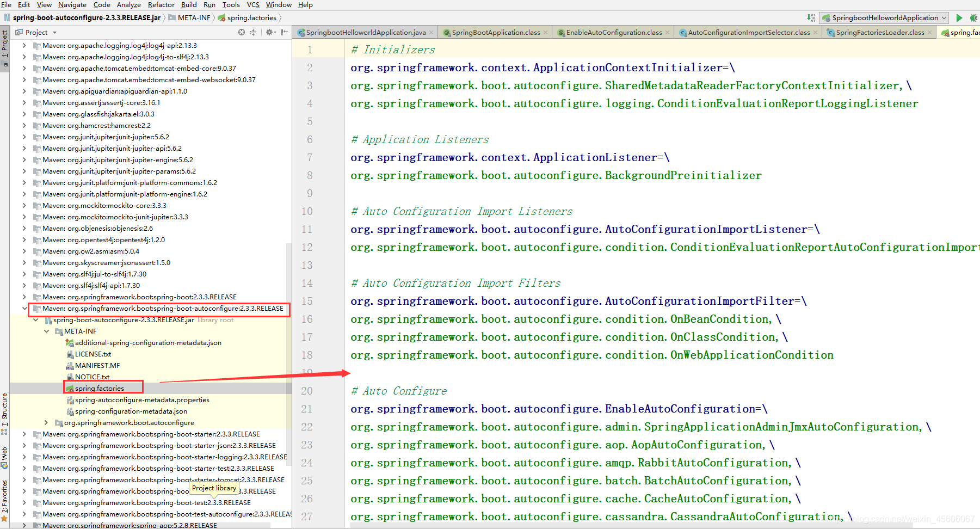Screen dimensions: 980x529
Task: Open the run configuration dropdown
Action: pyautogui.click(x=885, y=18)
